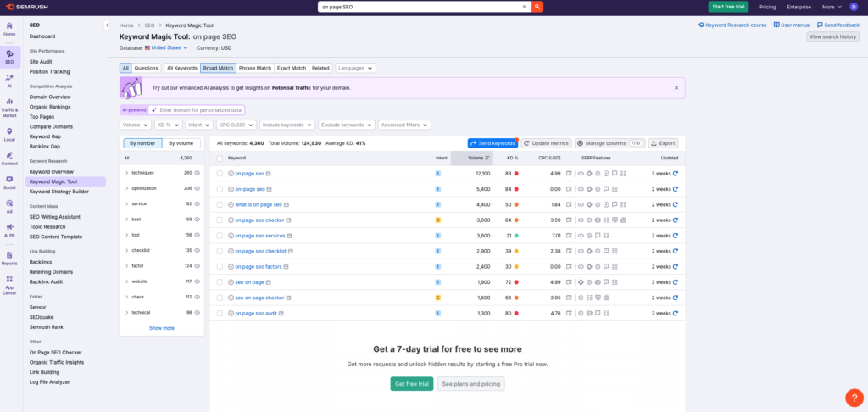Select the Related tab
Image resolution: width=868 pixels, height=412 pixels.
320,68
